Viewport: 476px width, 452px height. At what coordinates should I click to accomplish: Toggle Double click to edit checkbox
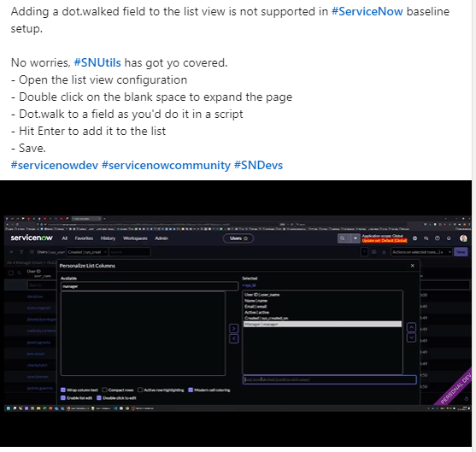tap(99, 397)
